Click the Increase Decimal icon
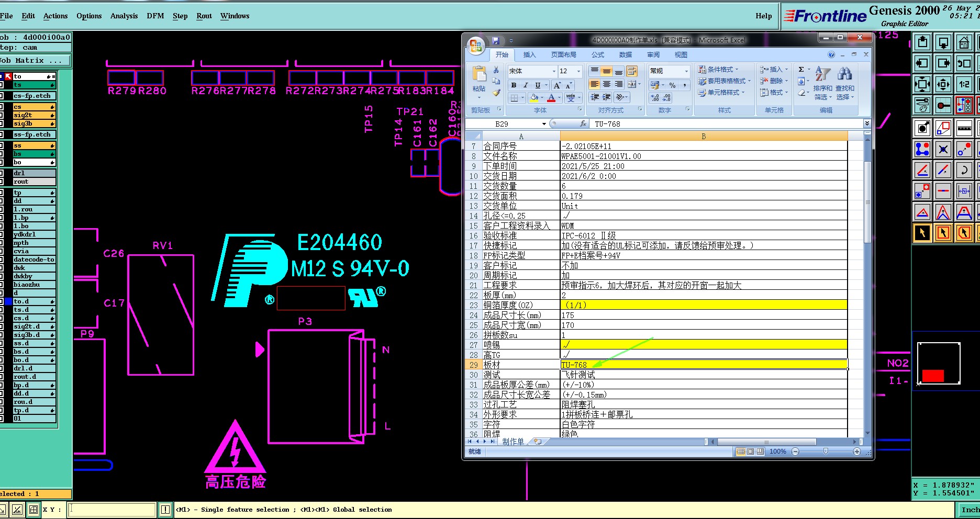This screenshot has width=980, height=519. (x=655, y=98)
